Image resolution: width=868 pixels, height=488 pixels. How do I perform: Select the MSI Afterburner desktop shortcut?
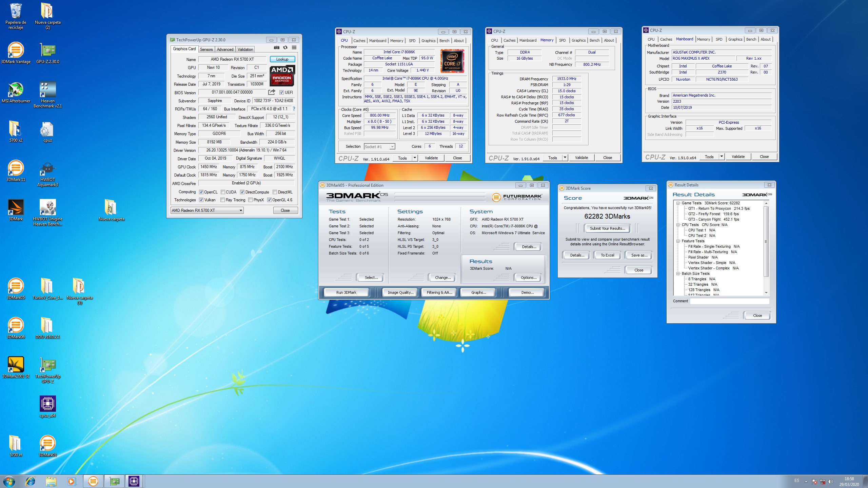point(16,92)
